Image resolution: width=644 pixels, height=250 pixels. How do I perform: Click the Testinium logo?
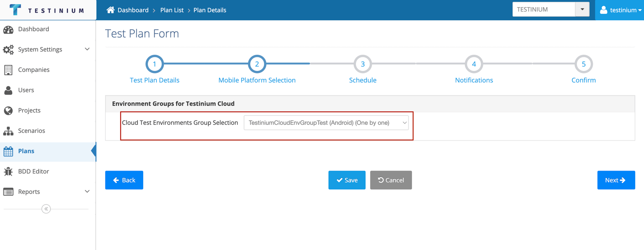(x=47, y=10)
